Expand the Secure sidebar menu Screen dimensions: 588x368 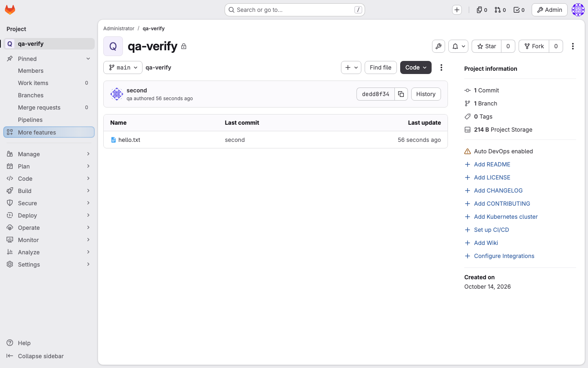[49, 203]
